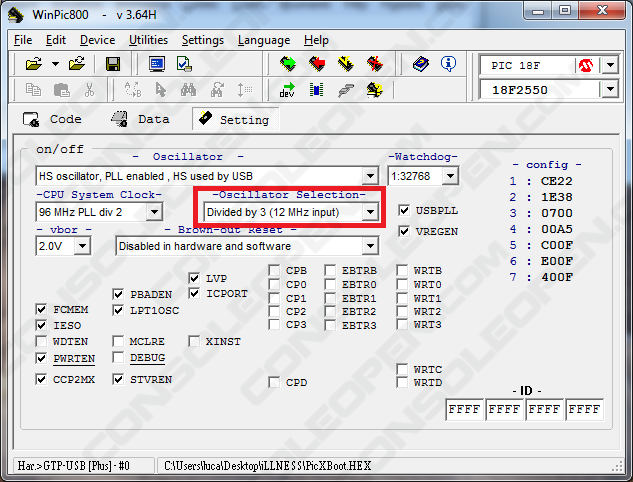Expand the Oscillator HS mode dropdown
Viewport: 633px width, 482px height.
tap(370, 176)
